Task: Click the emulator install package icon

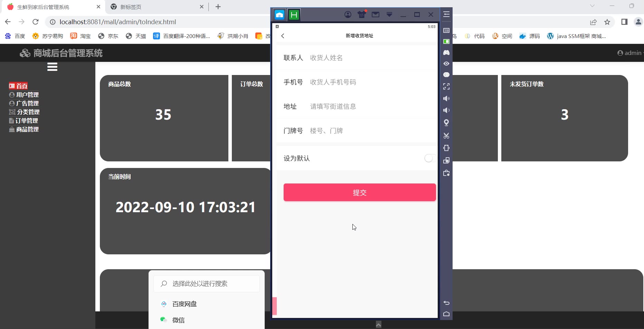Action: (446, 173)
